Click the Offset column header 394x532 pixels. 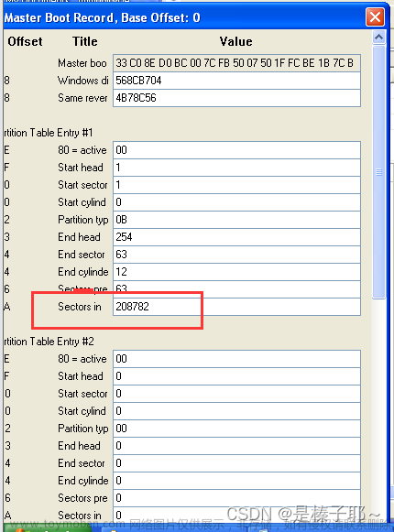[x=25, y=41]
